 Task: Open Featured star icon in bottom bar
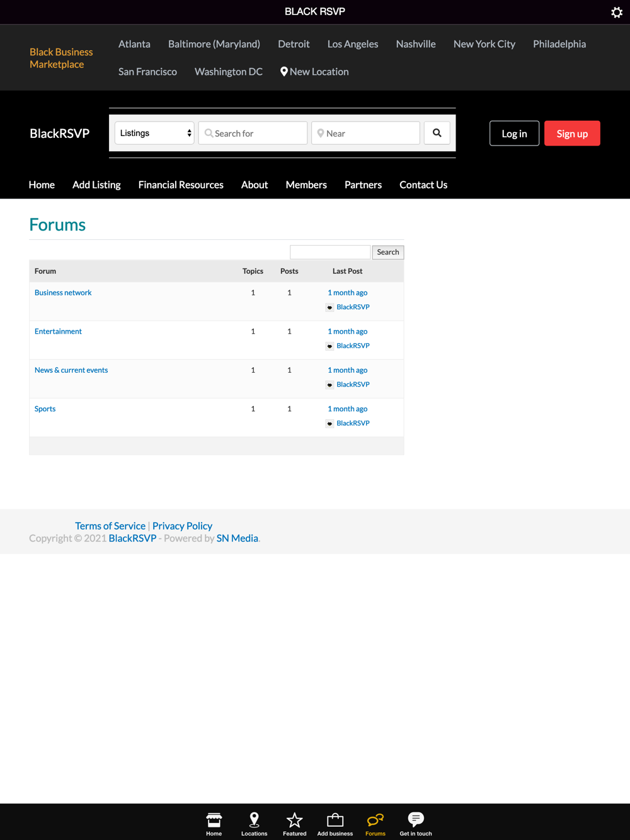294,824
